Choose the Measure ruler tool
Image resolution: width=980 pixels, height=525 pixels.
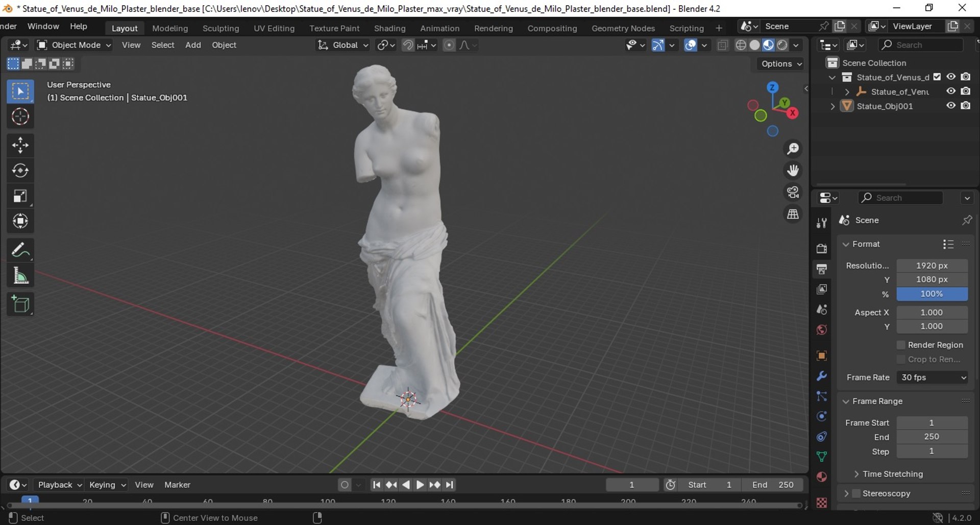(x=20, y=276)
